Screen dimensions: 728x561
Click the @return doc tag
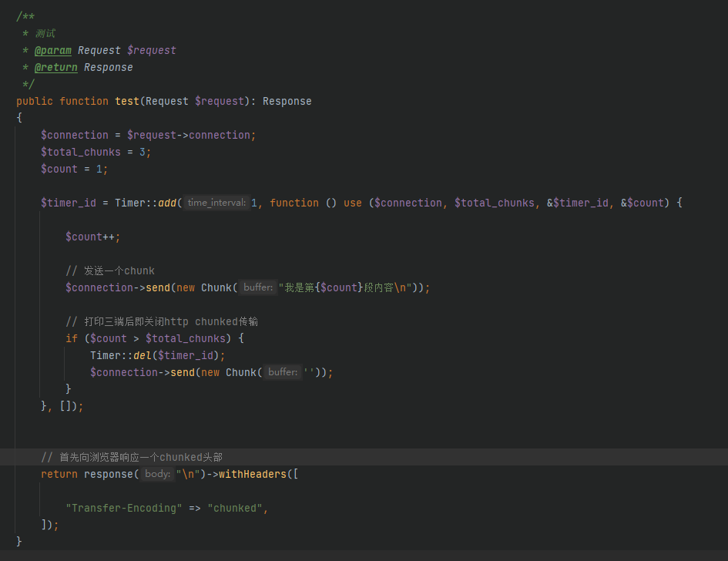pyautogui.click(x=55, y=67)
